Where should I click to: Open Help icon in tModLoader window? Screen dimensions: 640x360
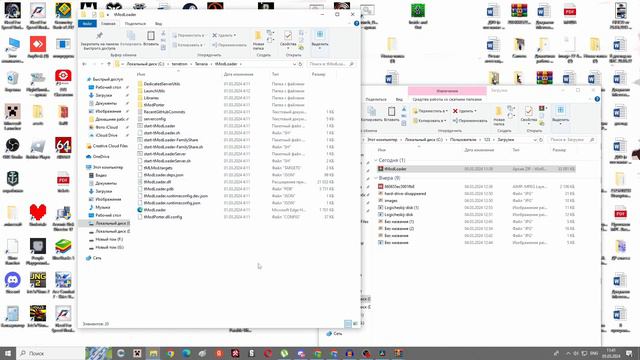(356, 24)
